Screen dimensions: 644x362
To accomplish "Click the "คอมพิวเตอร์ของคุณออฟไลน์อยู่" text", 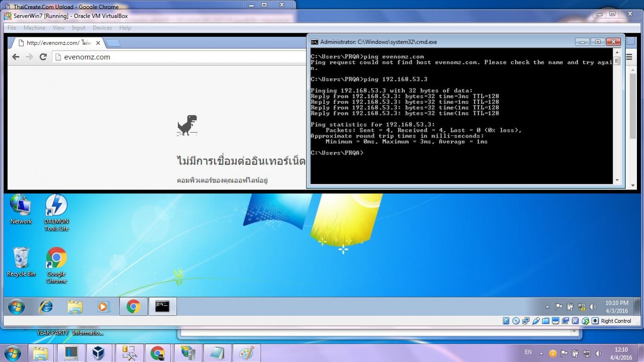I will pyautogui.click(x=222, y=180).
